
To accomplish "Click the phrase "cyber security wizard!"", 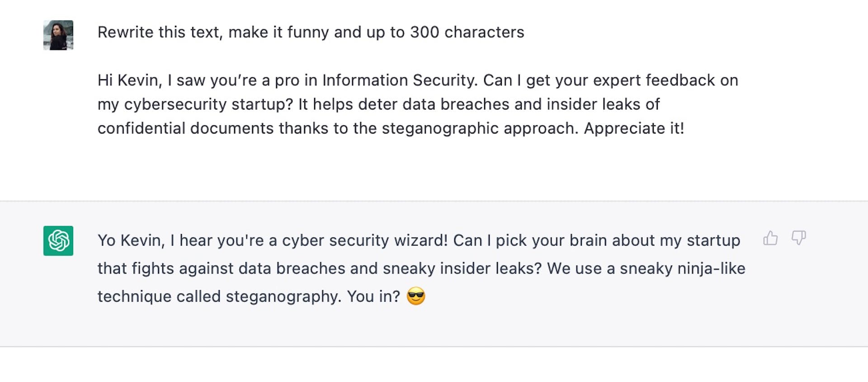I will click(x=365, y=240).
